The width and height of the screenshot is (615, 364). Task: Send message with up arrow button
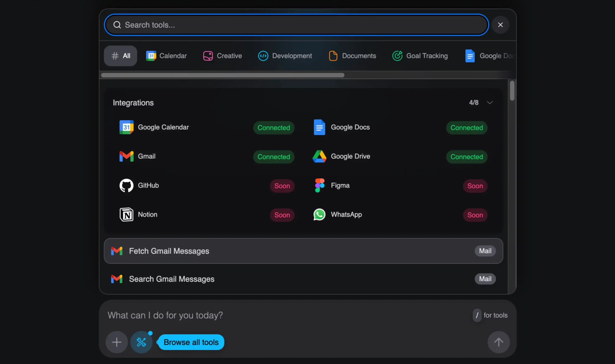(498, 342)
